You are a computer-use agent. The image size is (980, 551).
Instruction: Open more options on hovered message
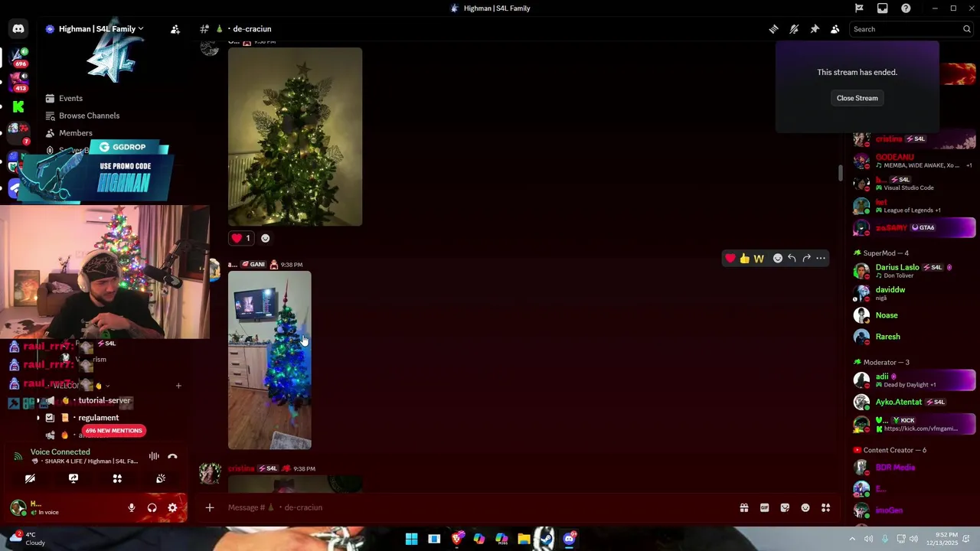821,259
